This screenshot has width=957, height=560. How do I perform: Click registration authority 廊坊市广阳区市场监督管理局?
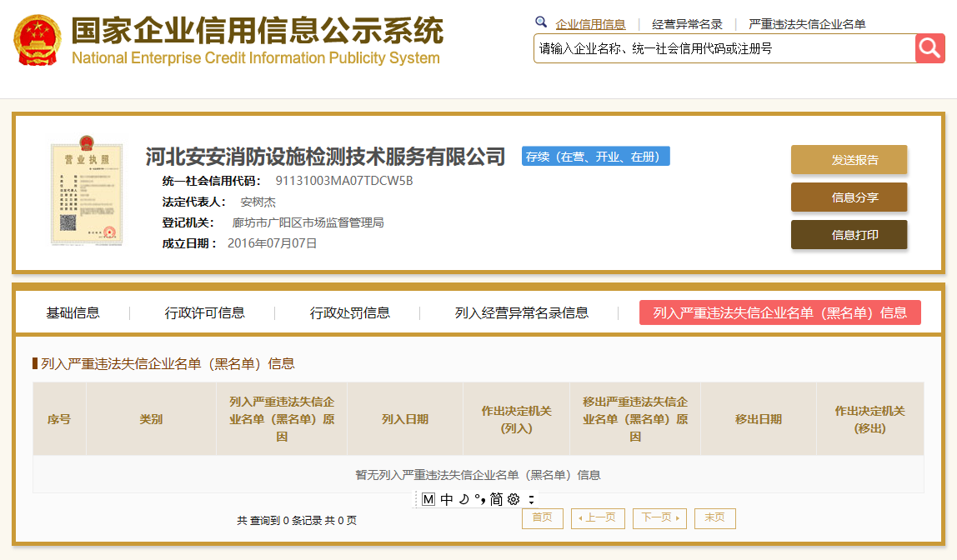(308, 222)
